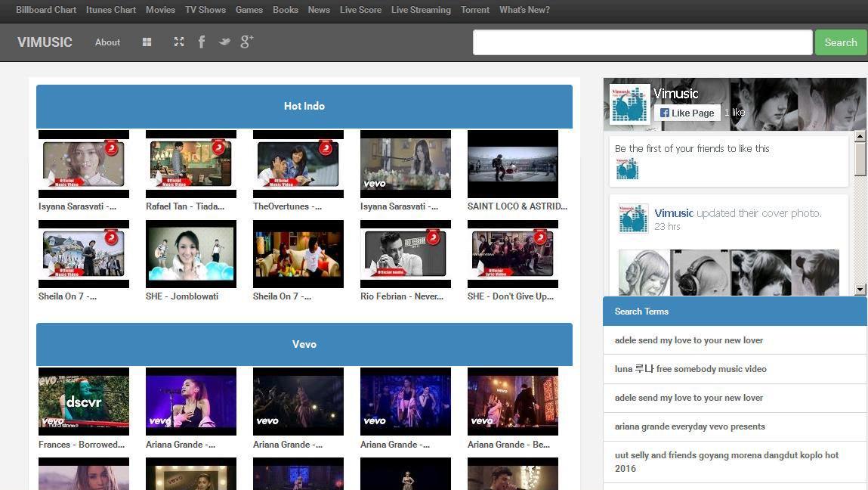The width and height of the screenshot is (868, 490).
Task: Click Rio Febrian - Never... title
Action: tap(402, 296)
